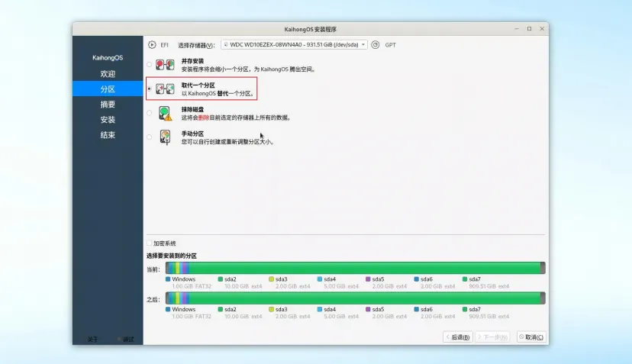Click the manual partitioning (手动分区) disk icon
632x364 pixels.
[x=165, y=137]
